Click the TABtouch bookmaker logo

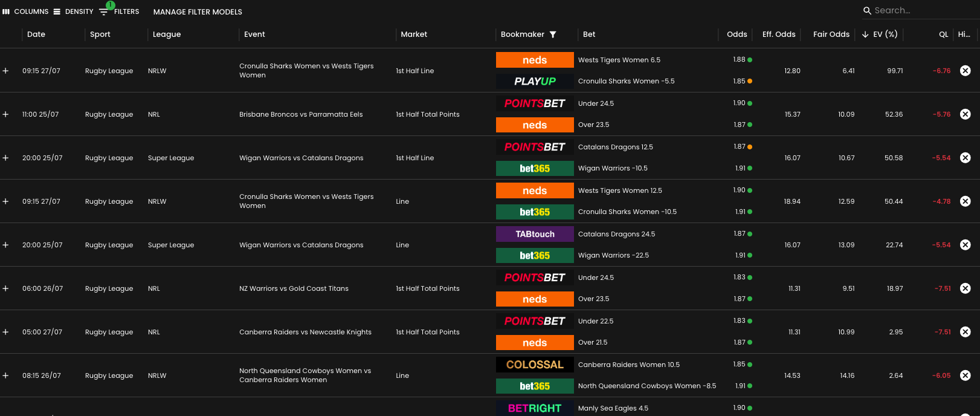click(x=535, y=234)
